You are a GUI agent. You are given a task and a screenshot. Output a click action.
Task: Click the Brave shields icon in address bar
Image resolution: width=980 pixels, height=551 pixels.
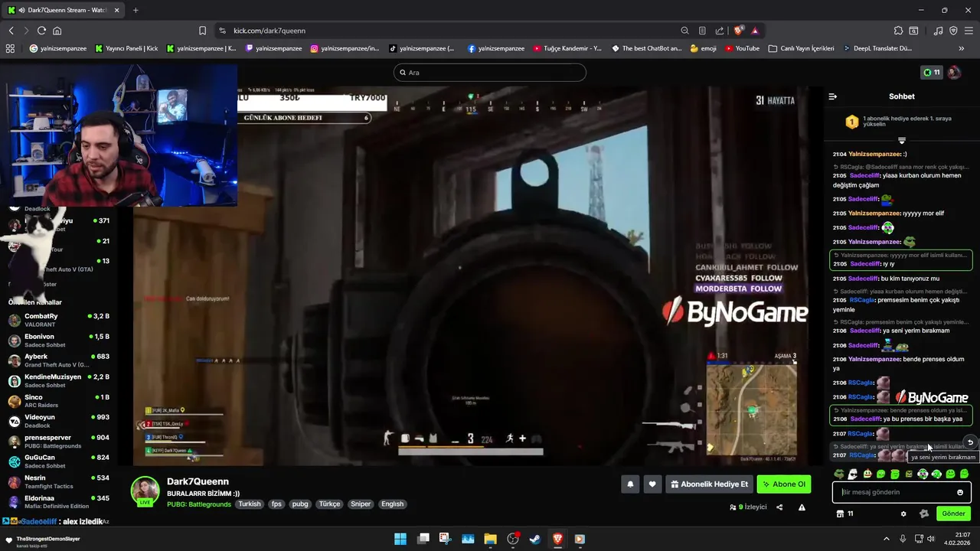point(738,31)
